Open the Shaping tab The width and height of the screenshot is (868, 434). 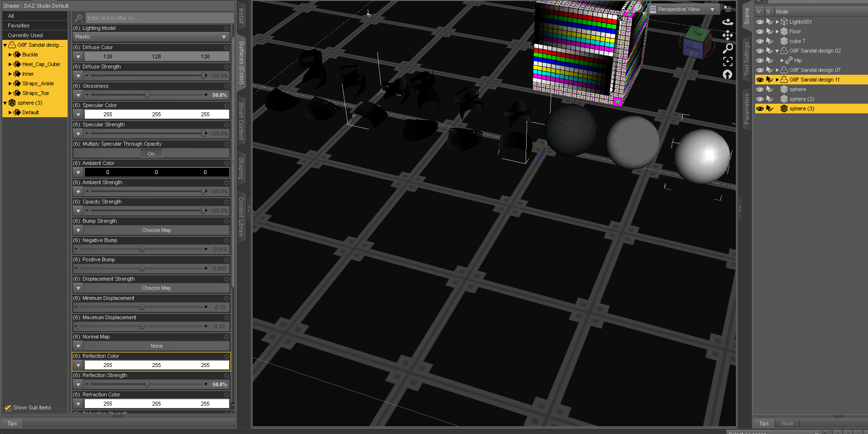241,168
